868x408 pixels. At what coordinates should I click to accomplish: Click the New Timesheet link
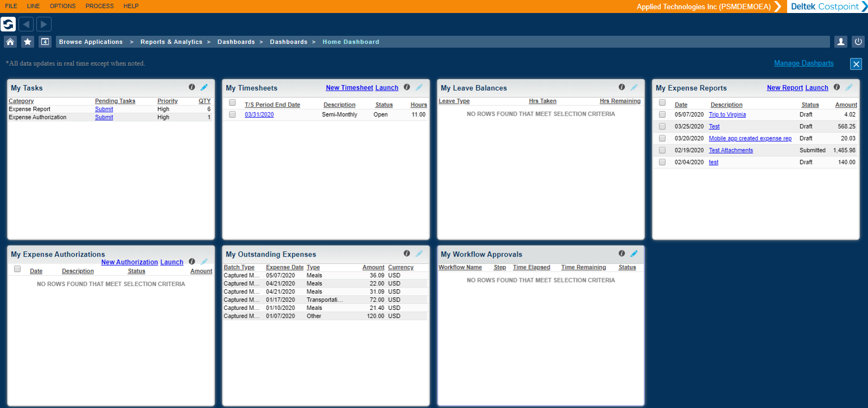pyautogui.click(x=349, y=88)
